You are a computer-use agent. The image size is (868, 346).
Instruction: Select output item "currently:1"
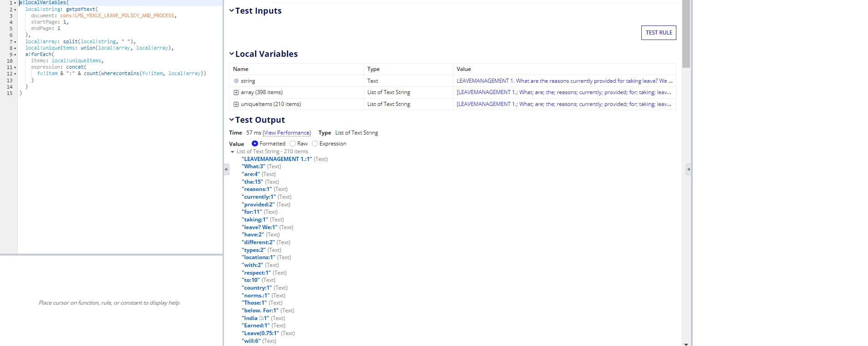(259, 197)
